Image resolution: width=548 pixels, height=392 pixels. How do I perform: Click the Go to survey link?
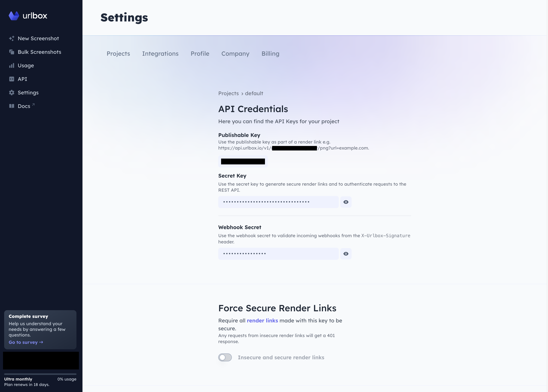pyautogui.click(x=25, y=342)
